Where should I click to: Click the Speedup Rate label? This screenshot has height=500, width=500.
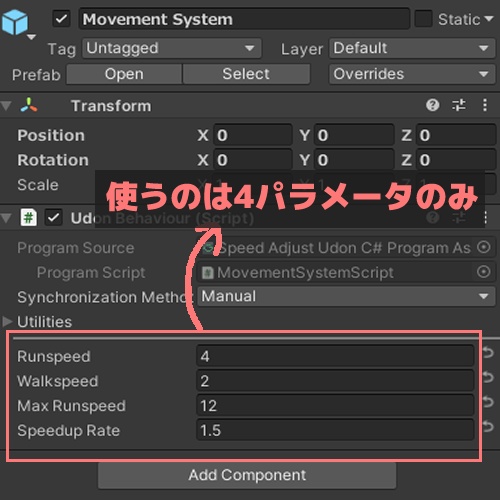[68, 430]
